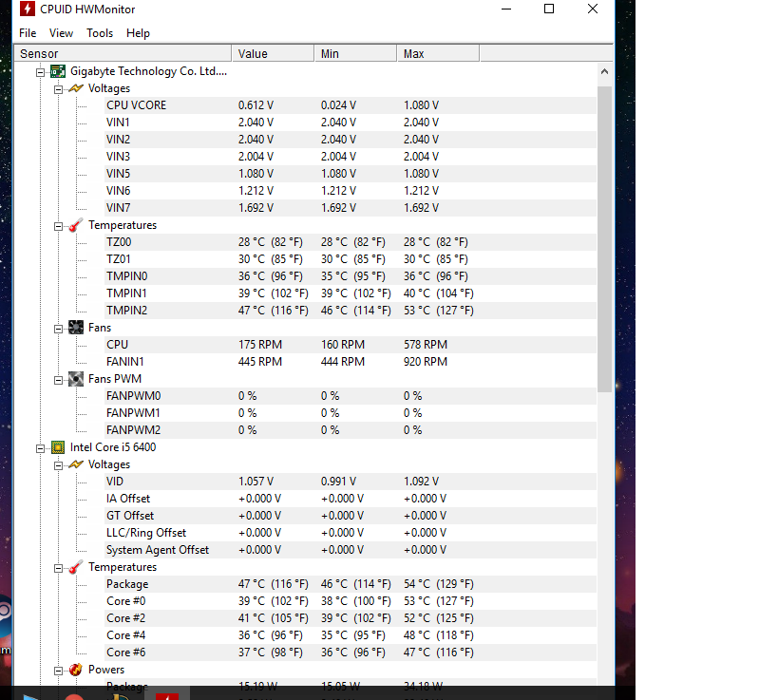The height and width of the screenshot is (700, 778).
Task: Select the TMPIN2 temperature row
Action: [350, 311]
